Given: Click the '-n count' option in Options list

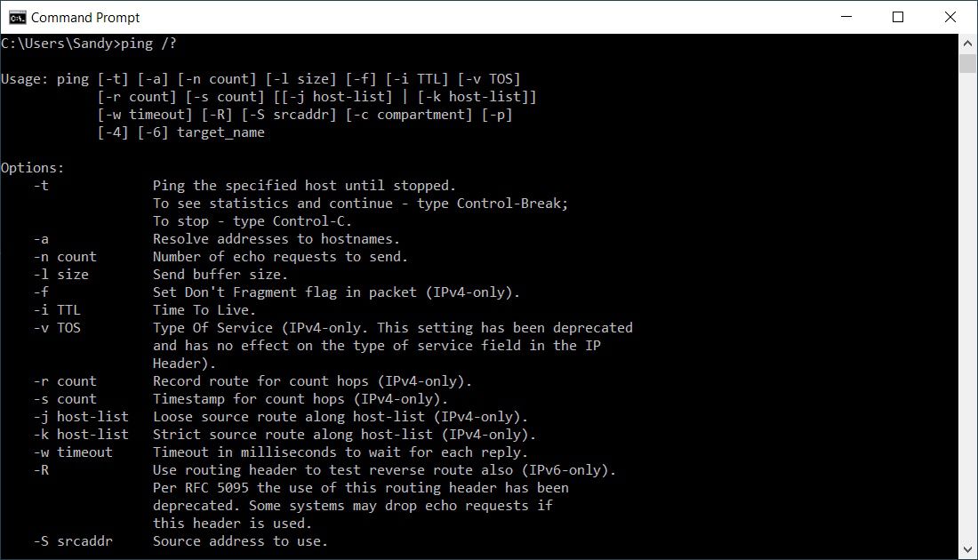Looking at the screenshot, I should click(x=65, y=257).
